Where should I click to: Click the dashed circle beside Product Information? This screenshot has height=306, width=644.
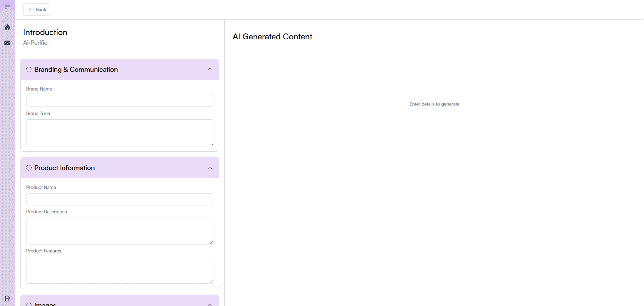(x=29, y=168)
